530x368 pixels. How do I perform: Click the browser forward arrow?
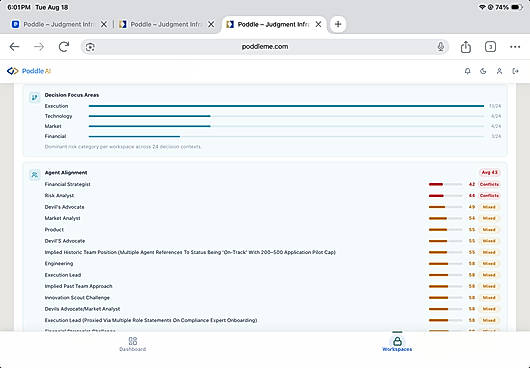click(x=39, y=47)
